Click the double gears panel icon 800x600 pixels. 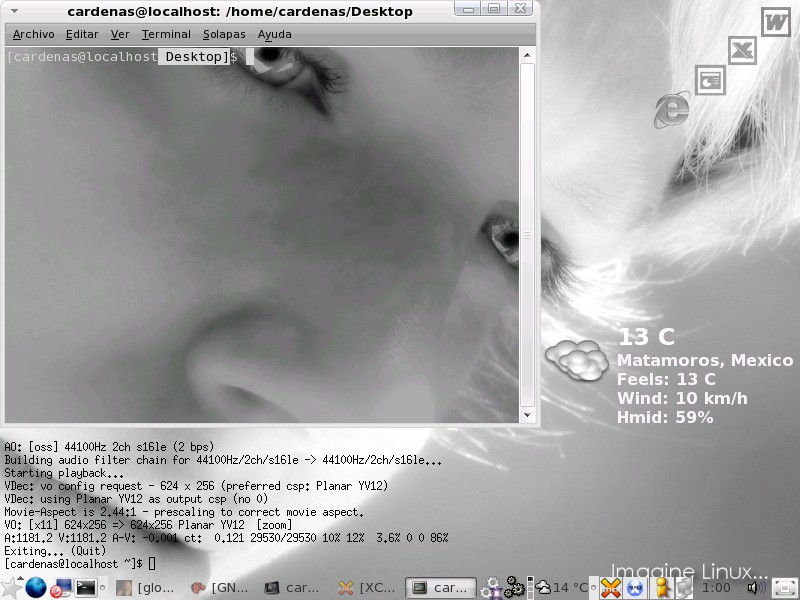pyautogui.click(x=514, y=587)
